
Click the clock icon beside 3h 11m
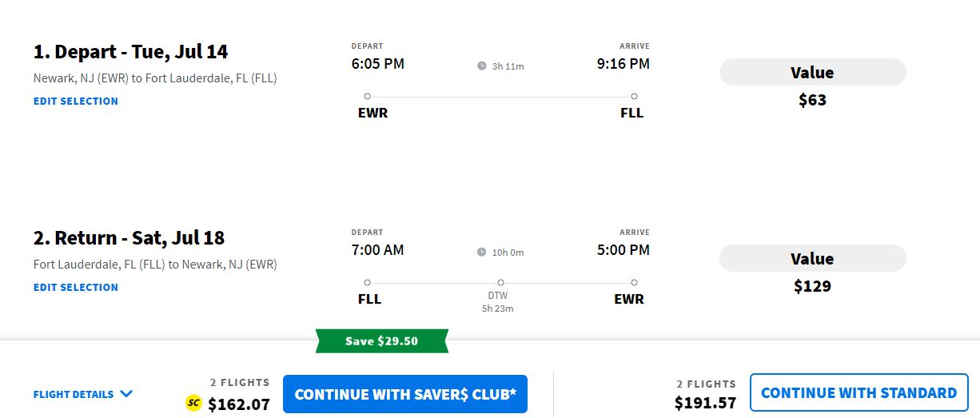click(482, 66)
